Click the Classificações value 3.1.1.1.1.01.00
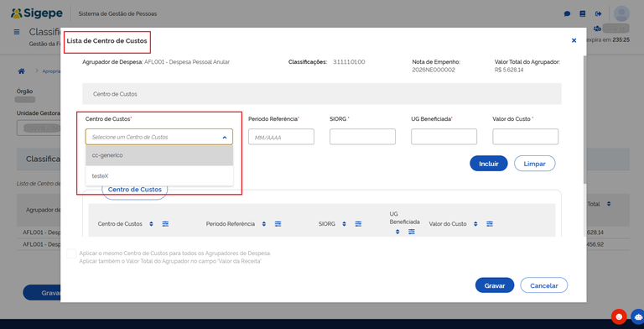The width and height of the screenshot is (644, 329). point(349,62)
